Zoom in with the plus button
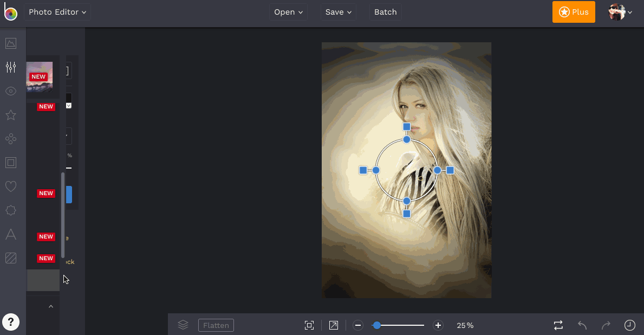644x335 pixels. click(438, 326)
